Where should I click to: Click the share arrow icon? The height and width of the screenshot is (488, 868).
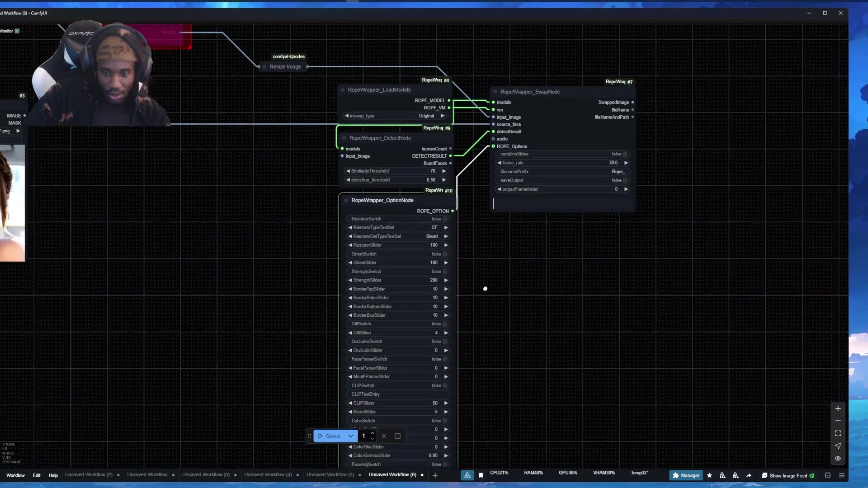pos(749,475)
